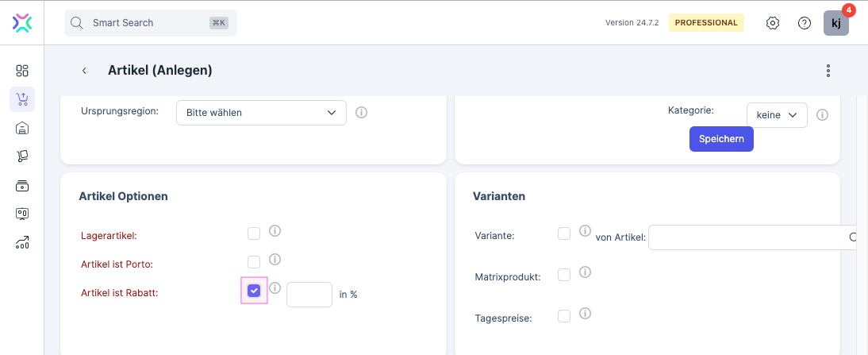Viewport: 868px width, 355px height.
Task: Open the kj user avatar menu
Action: tap(835, 23)
